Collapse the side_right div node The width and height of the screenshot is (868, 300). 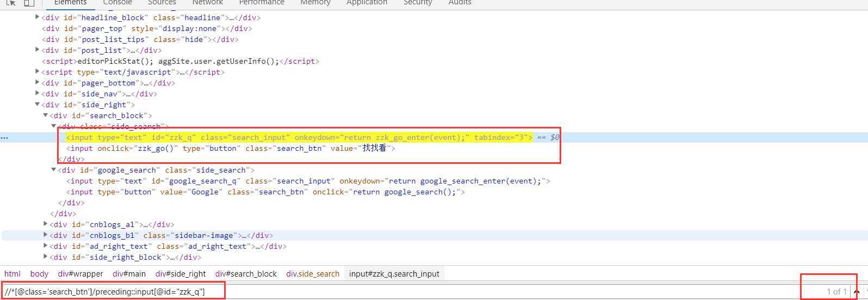pos(38,105)
